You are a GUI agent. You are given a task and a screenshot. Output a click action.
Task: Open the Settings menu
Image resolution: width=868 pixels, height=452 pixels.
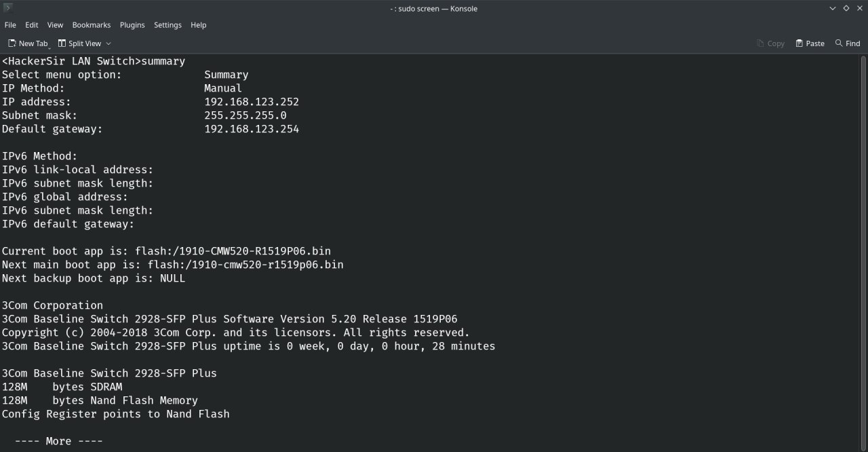pyautogui.click(x=167, y=25)
